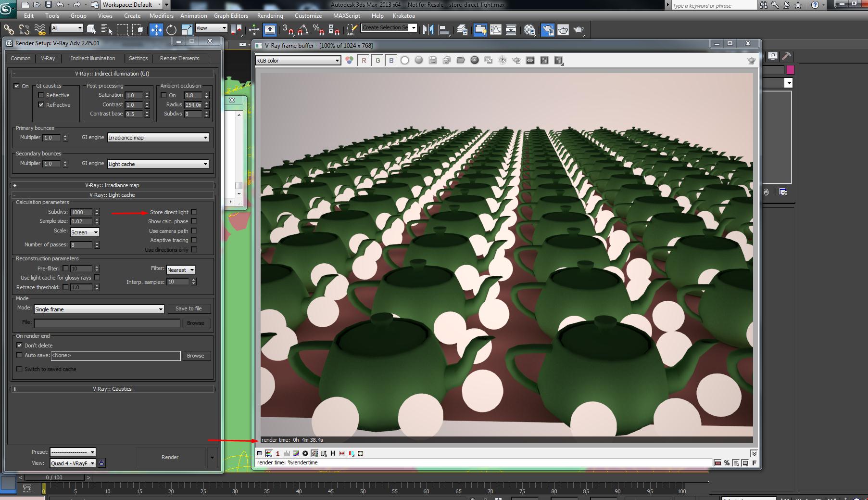
Task: Open Filter dropdown set to Nearest
Action: point(181,270)
